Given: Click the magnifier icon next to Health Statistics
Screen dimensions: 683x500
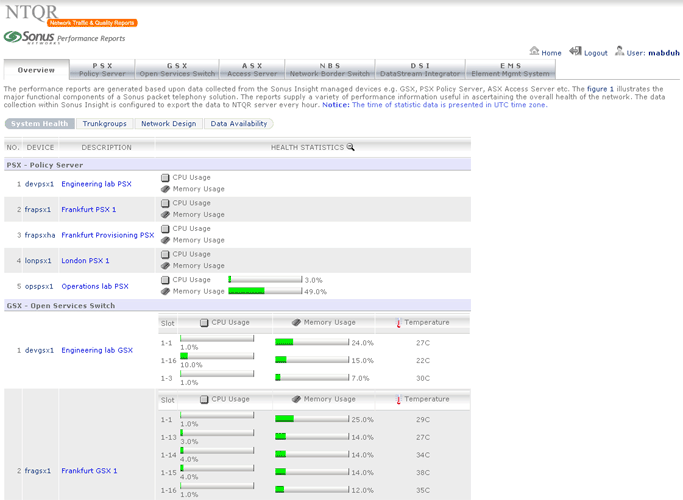Looking at the screenshot, I should (351, 147).
